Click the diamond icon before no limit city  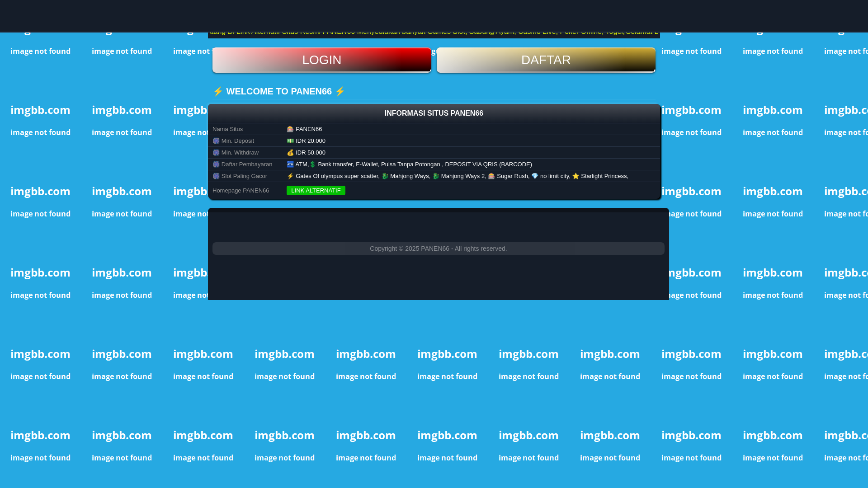tap(535, 176)
